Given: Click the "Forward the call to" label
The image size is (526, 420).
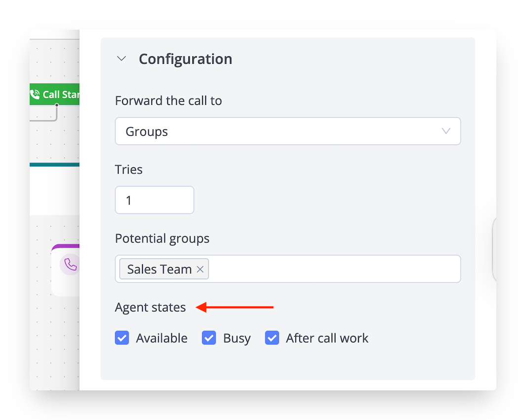Looking at the screenshot, I should pos(168,101).
